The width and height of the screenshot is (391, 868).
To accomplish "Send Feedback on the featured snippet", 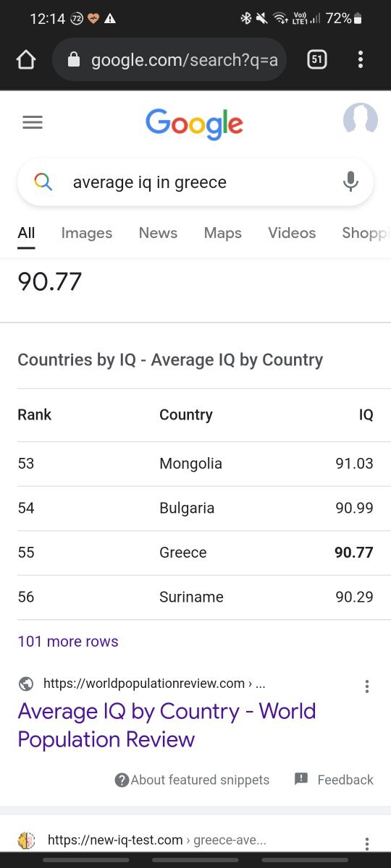I will coord(334,780).
